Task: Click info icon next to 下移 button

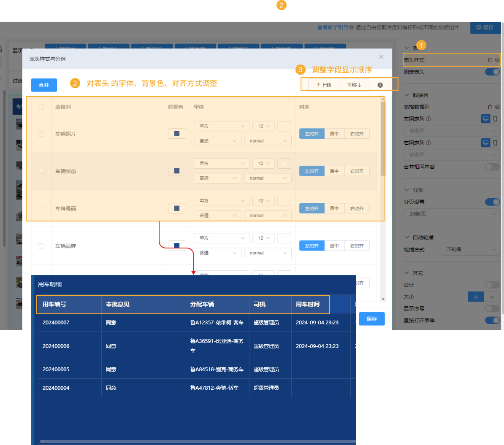Action: pyautogui.click(x=380, y=85)
